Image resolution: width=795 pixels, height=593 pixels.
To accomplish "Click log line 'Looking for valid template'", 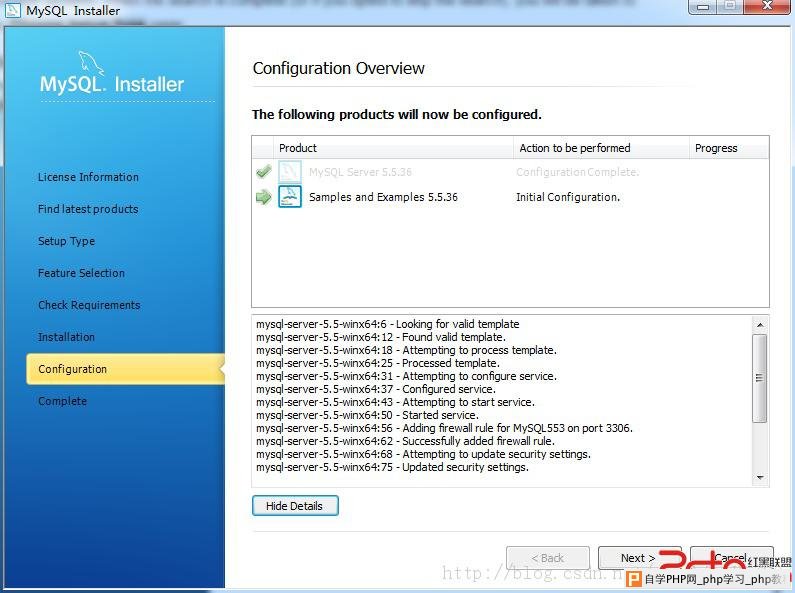I will pos(388,324).
